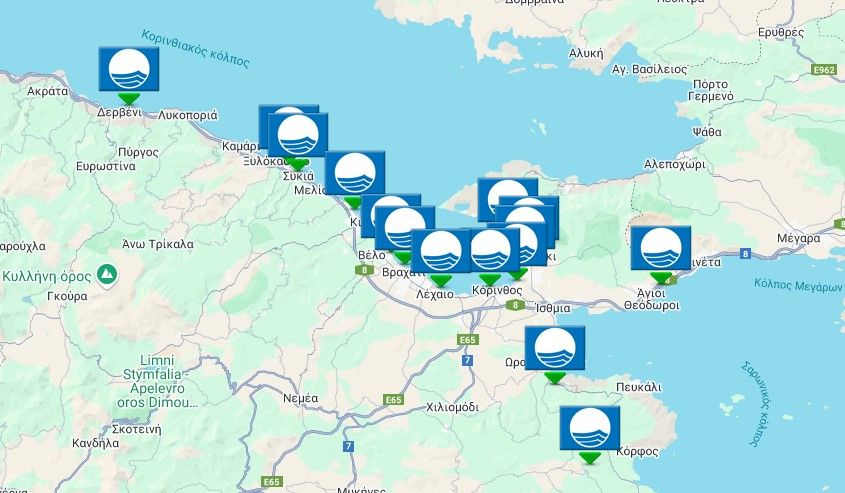Open the blue flag marker pointing at Λέχαιο
Screen dimensions: 845x493
point(441,251)
